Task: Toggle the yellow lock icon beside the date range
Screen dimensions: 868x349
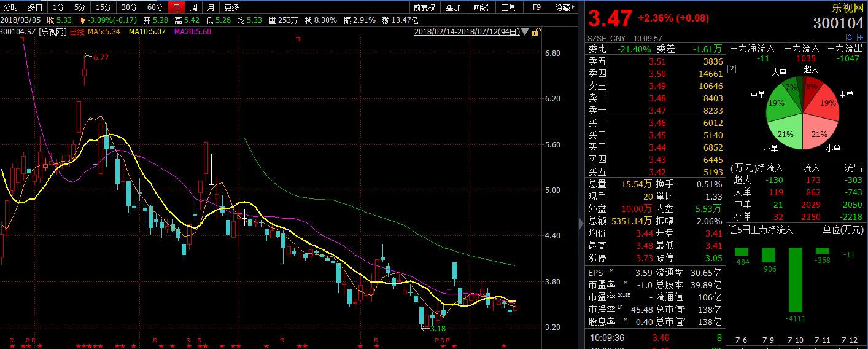Action: pyautogui.click(x=537, y=32)
